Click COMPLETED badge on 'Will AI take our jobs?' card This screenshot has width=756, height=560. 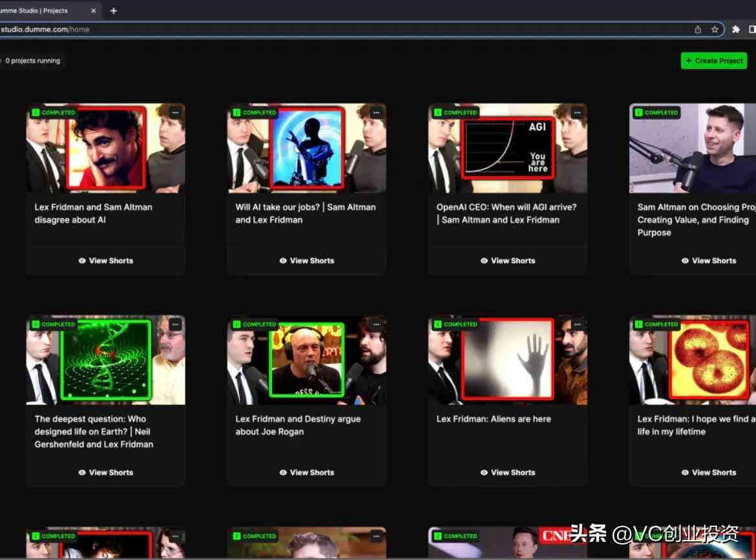pyautogui.click(x=255, y=113)
